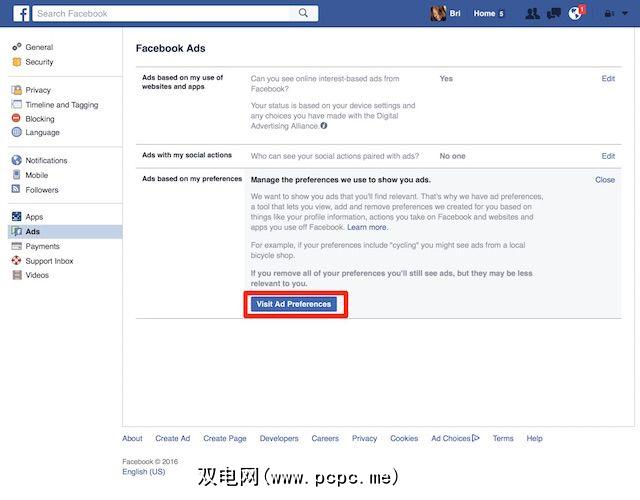640x500 pixels.
Task: Open the Careers footer link
Action: (325, 438)
